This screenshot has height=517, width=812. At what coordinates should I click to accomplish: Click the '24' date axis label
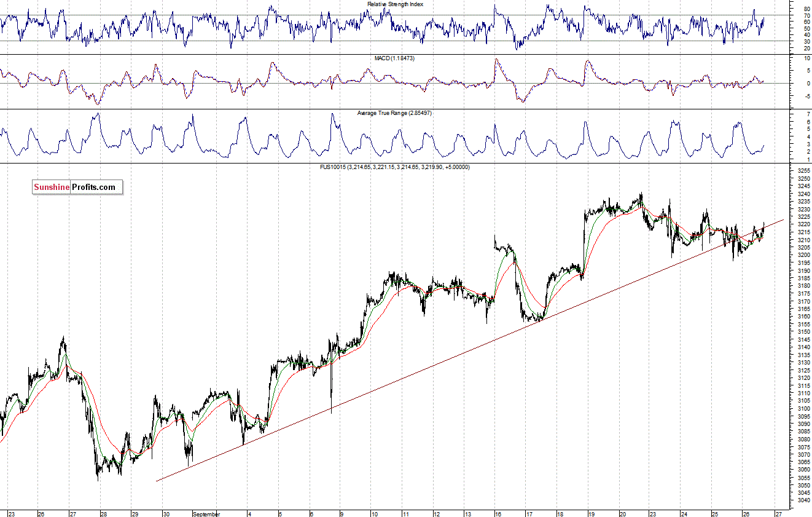click(x=684, y=514)
